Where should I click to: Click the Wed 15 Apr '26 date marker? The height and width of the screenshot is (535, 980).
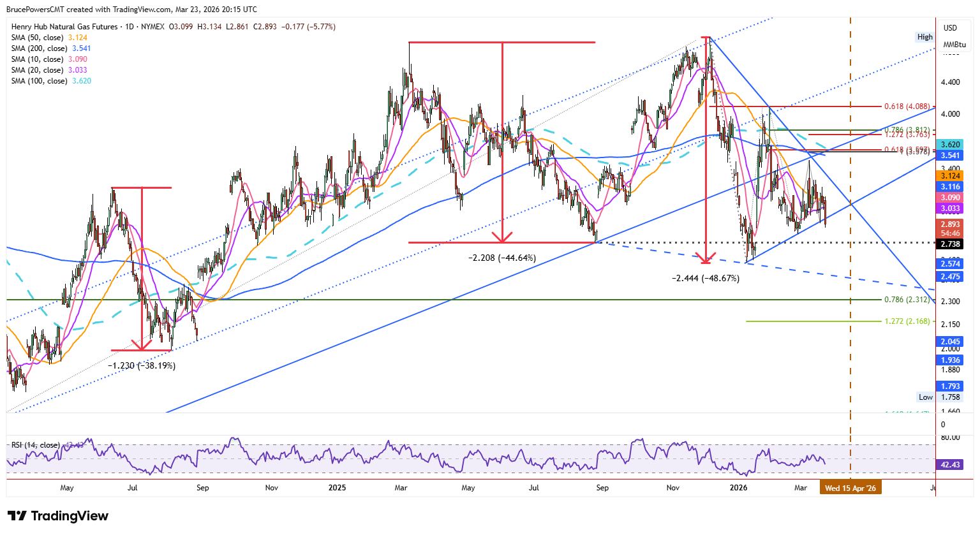click(x=850, y=488)
